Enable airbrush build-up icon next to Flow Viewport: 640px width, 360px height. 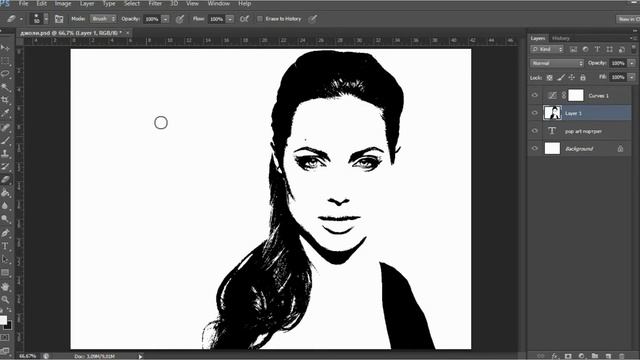click(244, 19)
